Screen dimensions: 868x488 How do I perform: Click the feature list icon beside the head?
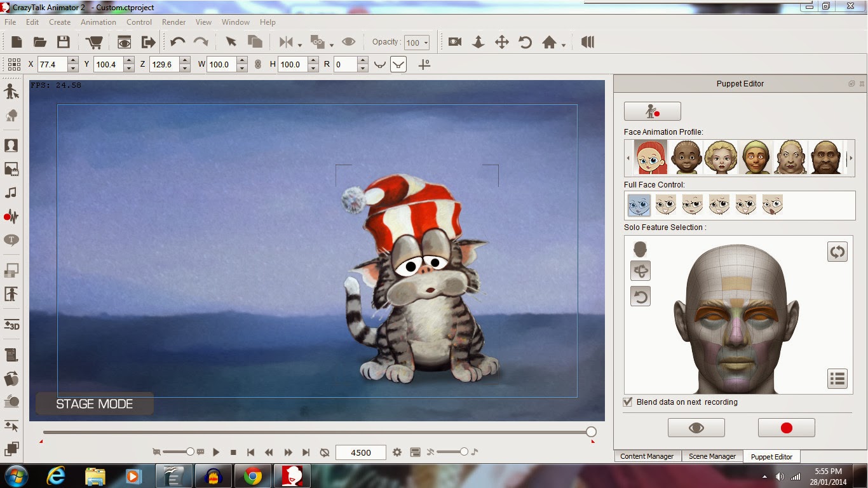click(837, 379)
